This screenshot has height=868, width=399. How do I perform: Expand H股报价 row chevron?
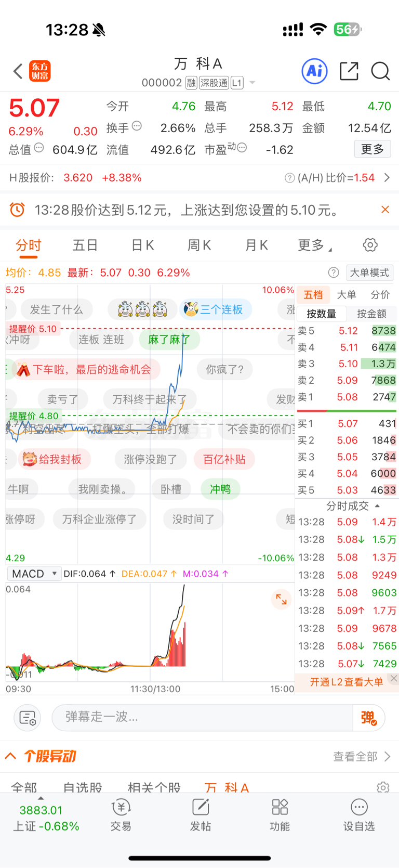coord(387,178)
